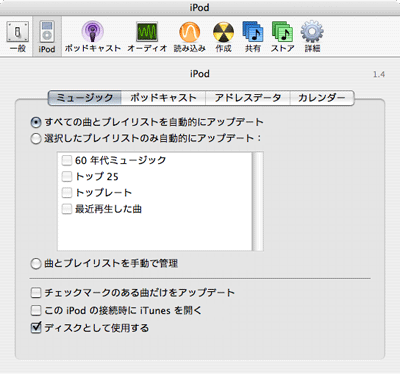Click the 60 年代ミュージック playlist name
Screen dimensions: 400x374
click(120, 160)
